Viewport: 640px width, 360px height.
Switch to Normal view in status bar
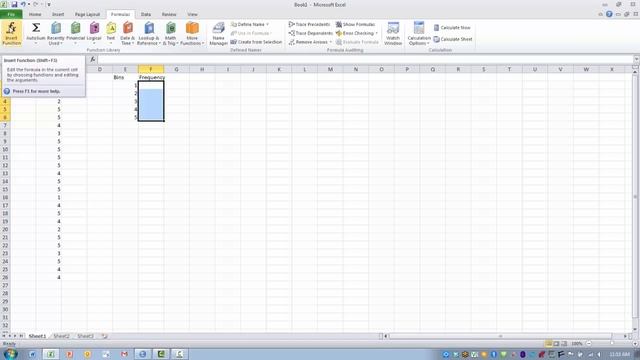click(549, 344)
